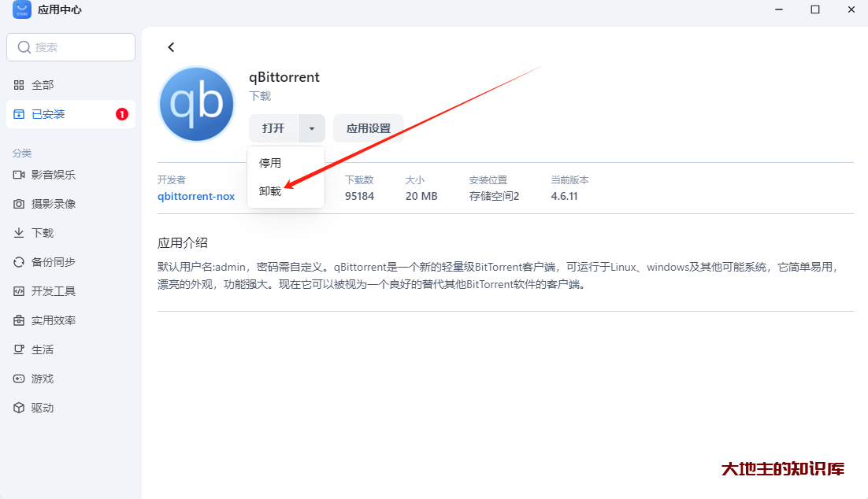Maximize the 应用中心 window
Viewport: 868px width, 499px height.
[x=815, y=9]
